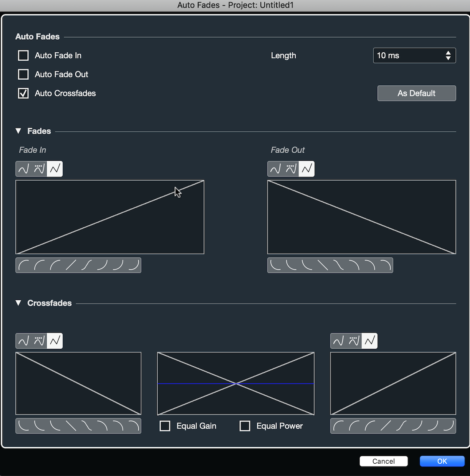
Task: Apply second curve preset under Fade Out graph
Action: point(291,265)
